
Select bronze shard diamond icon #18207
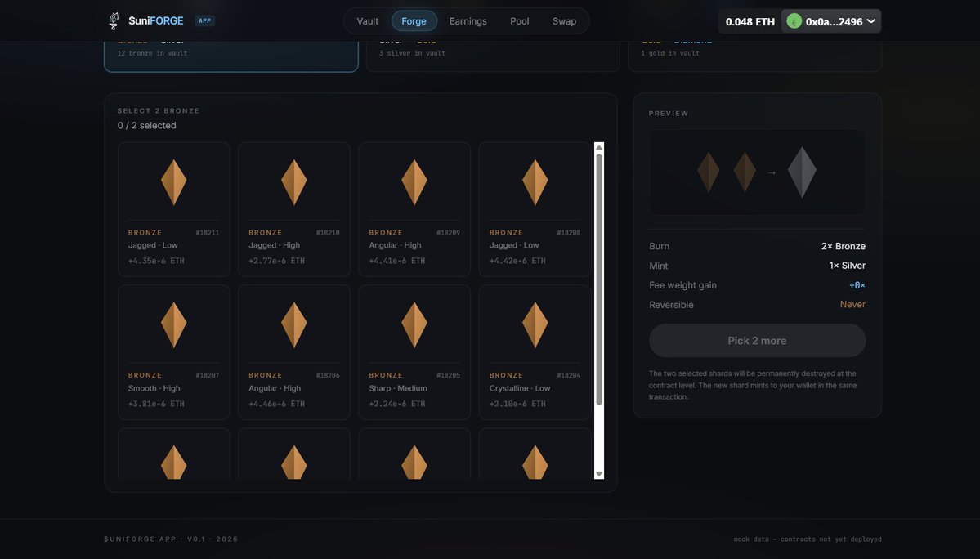pos(174,325)
